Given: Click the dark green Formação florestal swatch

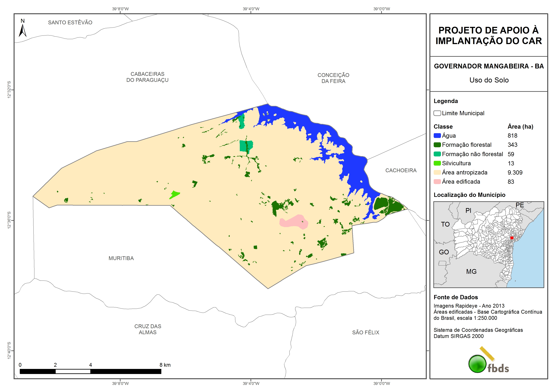Looking at the screenshot, I should 437,145.
